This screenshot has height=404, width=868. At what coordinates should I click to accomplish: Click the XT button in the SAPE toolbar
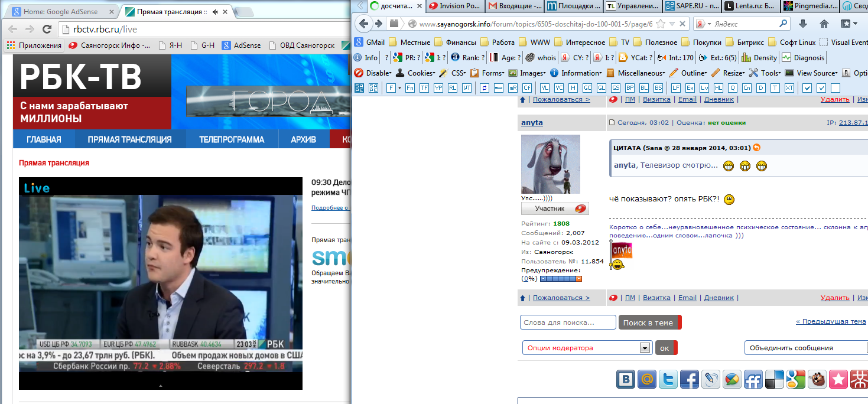click(789, 88)
